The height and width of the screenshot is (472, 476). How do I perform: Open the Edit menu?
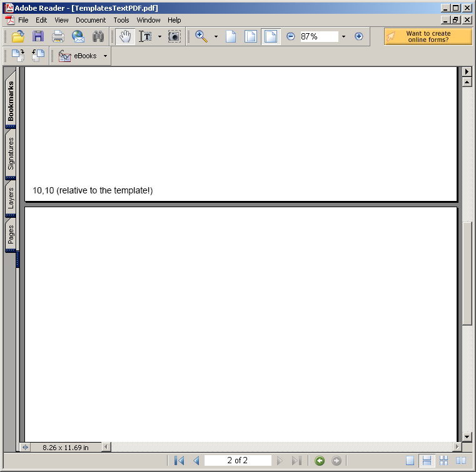click(41, 20)
